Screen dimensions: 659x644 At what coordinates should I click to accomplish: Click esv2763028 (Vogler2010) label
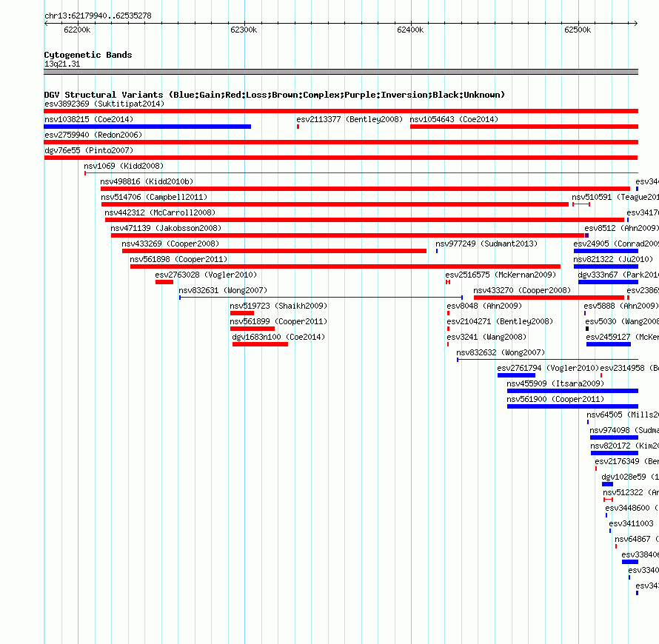pyautogui.click(x=206, y=275)
